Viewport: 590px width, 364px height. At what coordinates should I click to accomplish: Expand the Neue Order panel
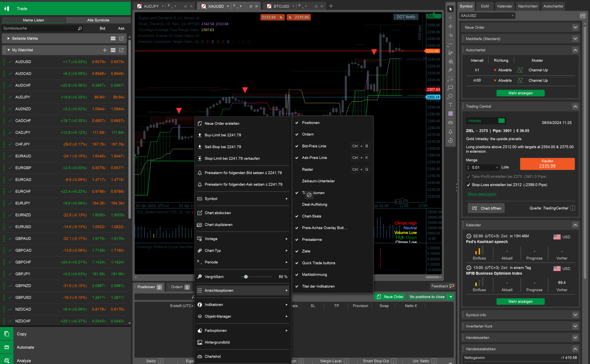point(575,28)
